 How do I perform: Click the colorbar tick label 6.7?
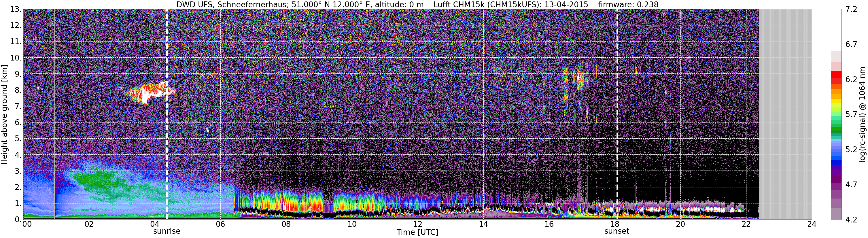tap(851, 44)
